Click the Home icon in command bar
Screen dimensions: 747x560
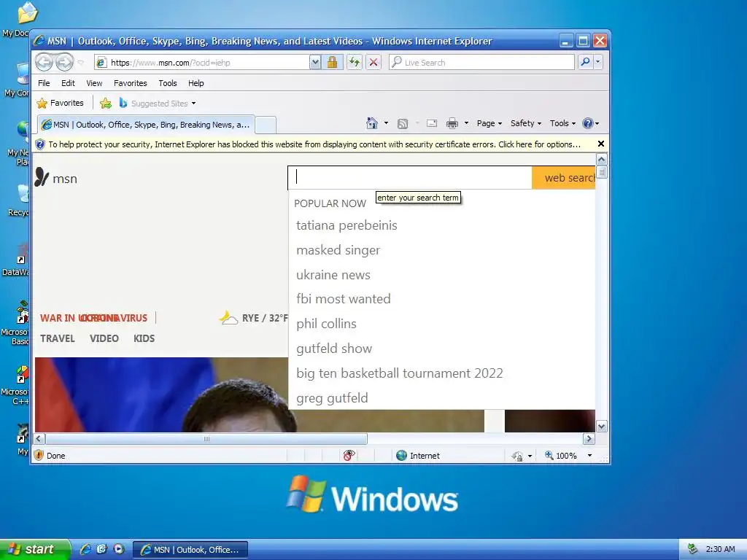pos(371,123)
